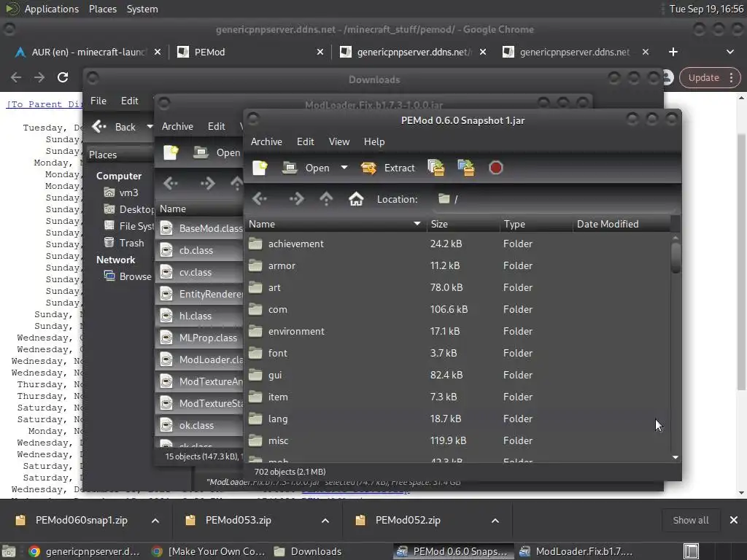The image size is (747, 560).
Task: Close Chrome downloads bar
Action: tap(734, 521)
